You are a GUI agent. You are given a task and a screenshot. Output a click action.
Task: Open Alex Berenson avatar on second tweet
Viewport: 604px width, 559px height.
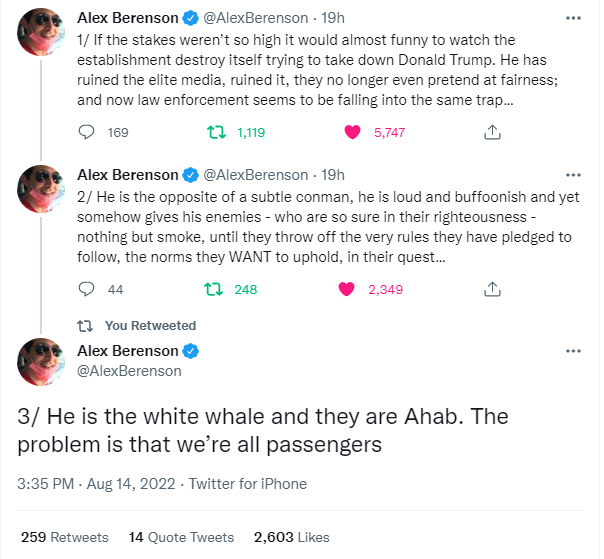pyautogui.click(x=44, y=190)
